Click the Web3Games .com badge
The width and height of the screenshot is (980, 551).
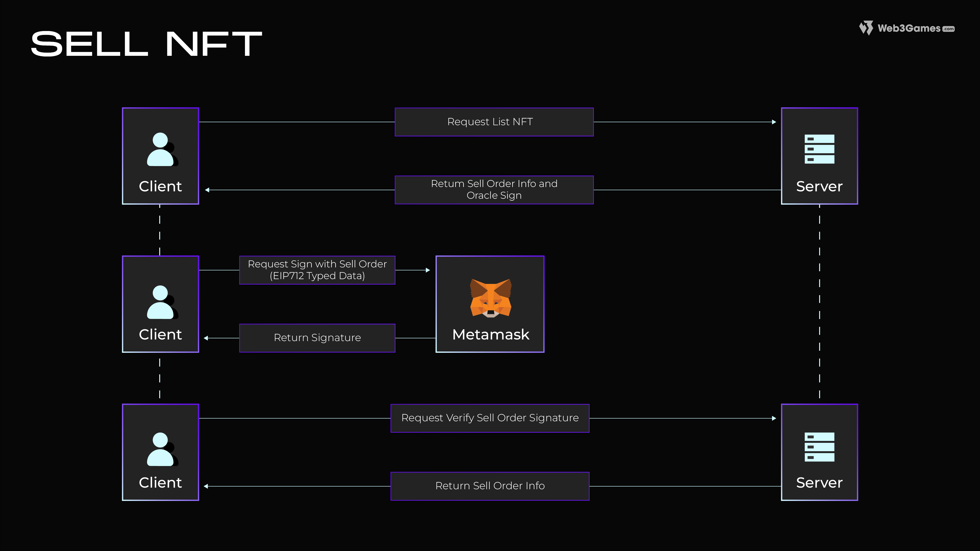949,29
